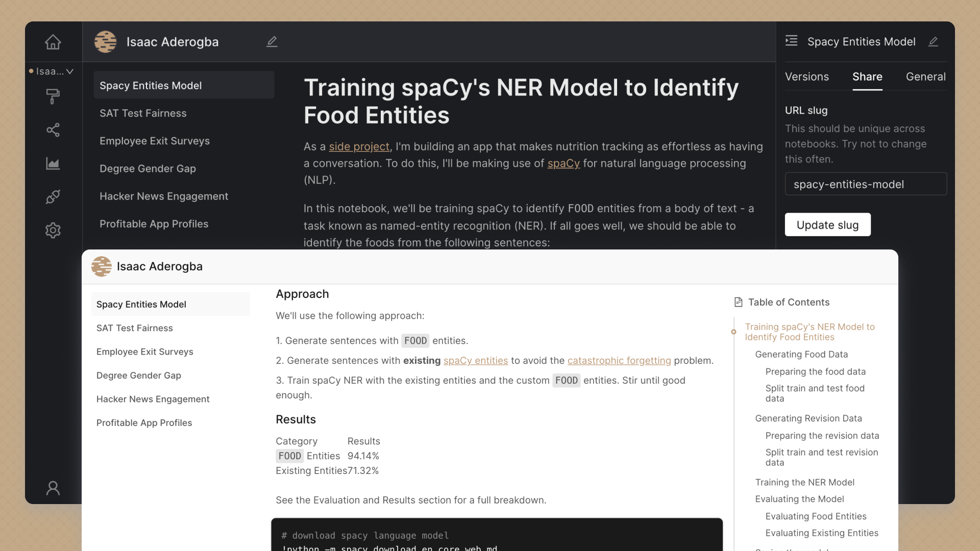
Task: Open Hacker News Engagement in preview sidebar
Action: (153, 399)
